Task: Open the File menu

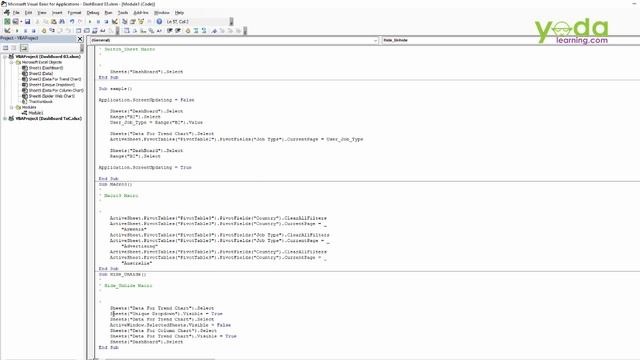Action: click(16, 13)
